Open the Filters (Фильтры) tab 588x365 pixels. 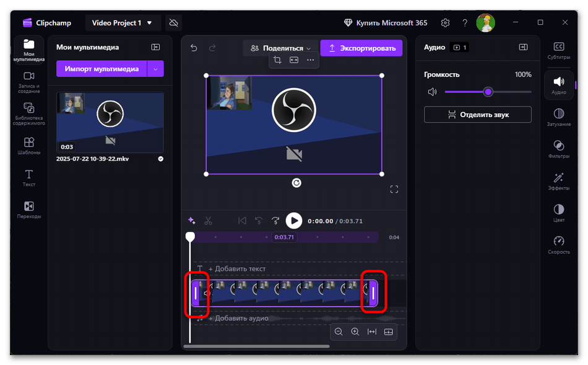coord(559,149)
